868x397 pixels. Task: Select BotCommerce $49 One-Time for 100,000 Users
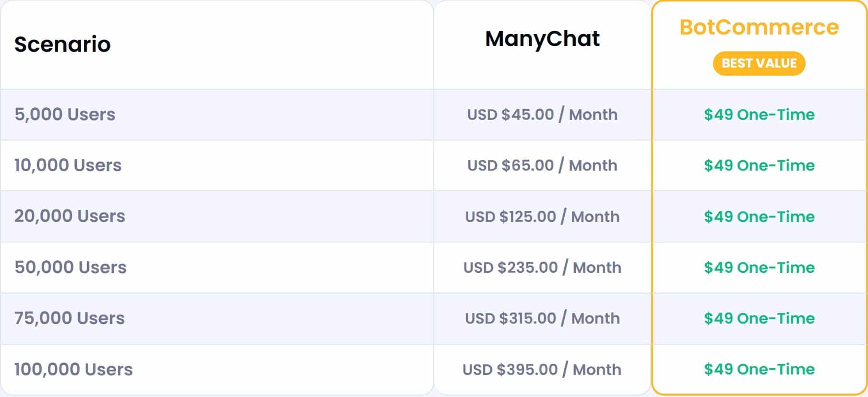point(759,369)
